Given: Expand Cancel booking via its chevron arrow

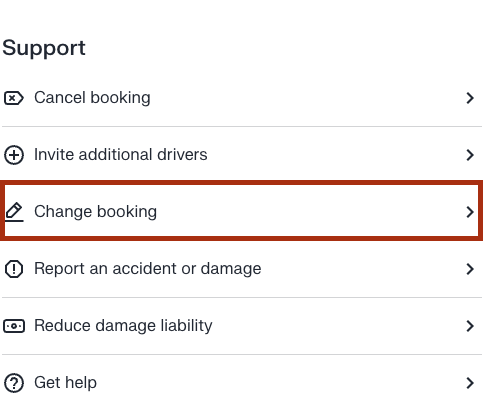Looking at the screenshot, I should pyautogui.click(x=470, y=98).
